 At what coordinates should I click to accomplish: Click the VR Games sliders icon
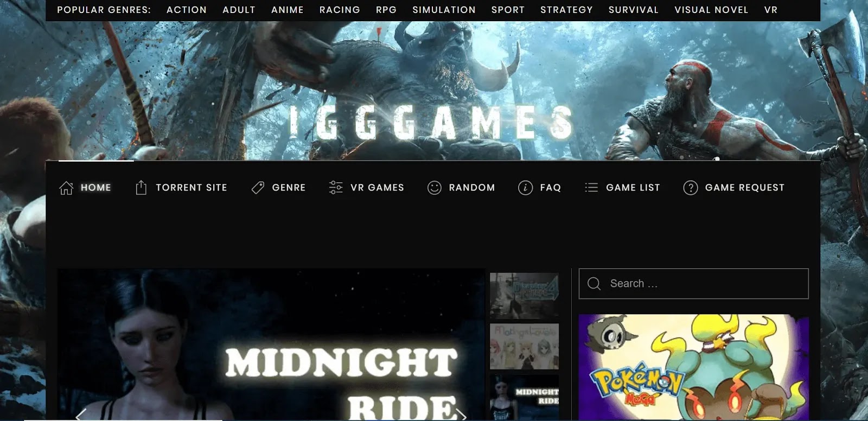point(336,188)
